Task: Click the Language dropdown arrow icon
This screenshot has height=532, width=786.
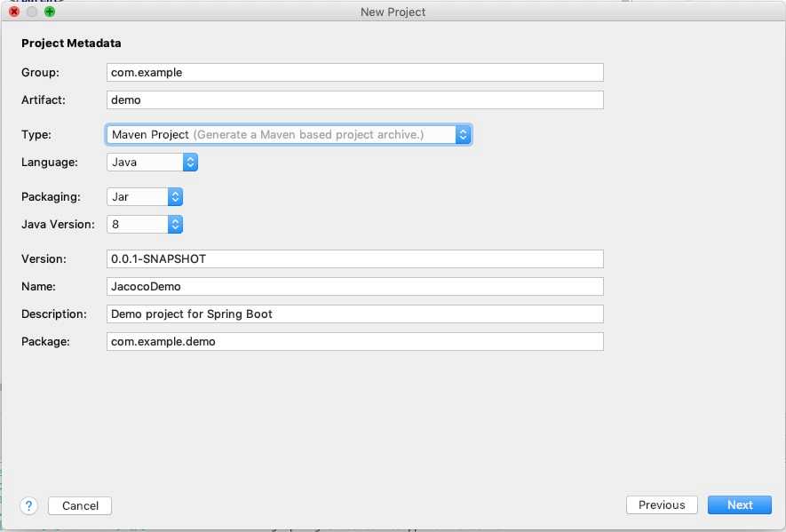Action: (x=190, y=162)
